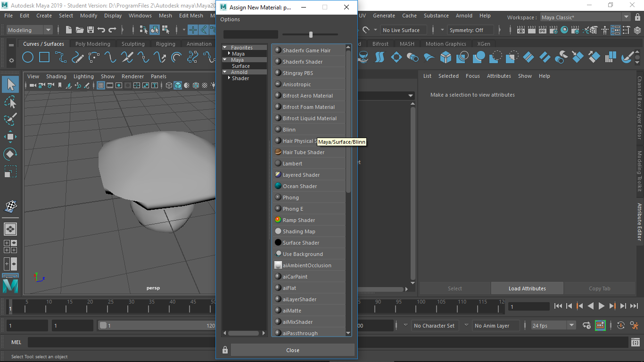Choose the aiCarPaint material
644x362 pixels.
coord(309,277)
